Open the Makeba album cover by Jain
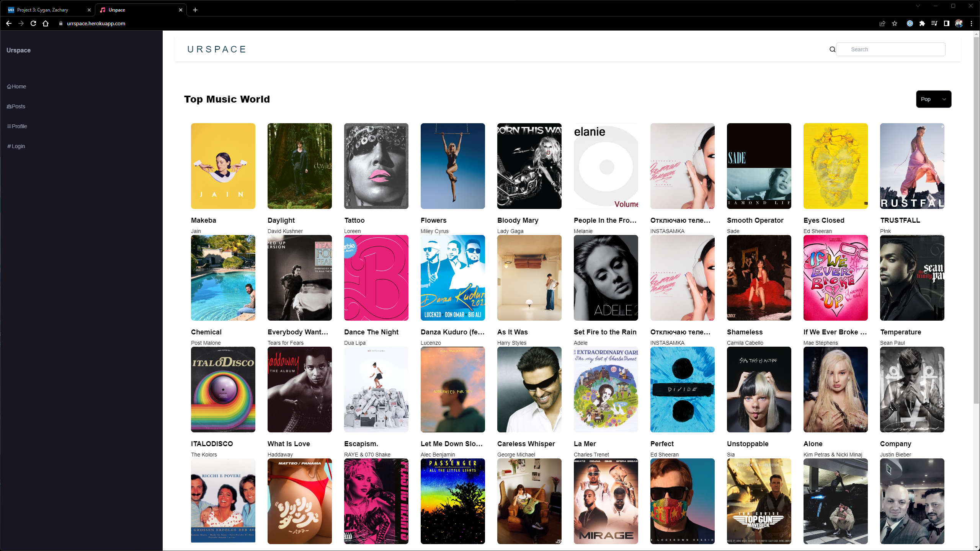 (x=223, y=166)
